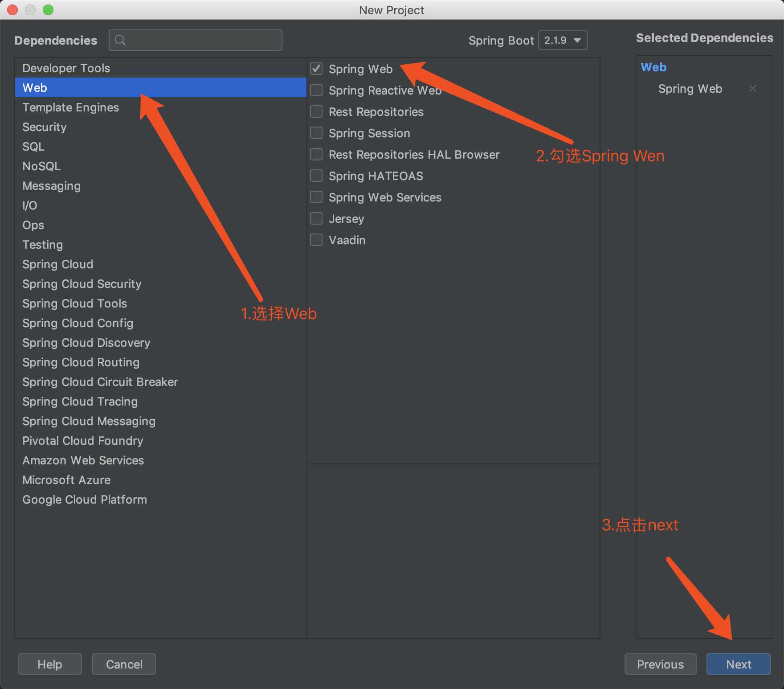784x689 pixels.
Task: Uncheck the Spring Web checkbox
Action: (x=316, y=69)
